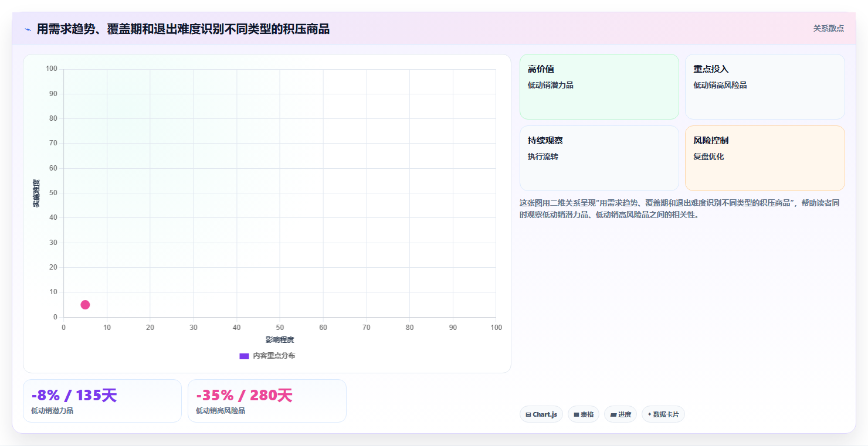Open the 持续观察 quadrant card
Screen dimensions: 868x446
(599, 158)
